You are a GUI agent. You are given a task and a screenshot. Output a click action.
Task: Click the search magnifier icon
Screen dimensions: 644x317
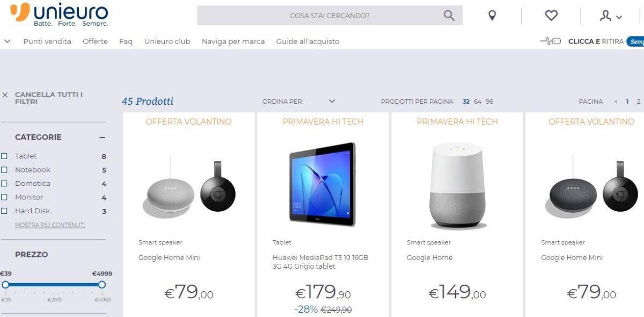tap(448, 15)
